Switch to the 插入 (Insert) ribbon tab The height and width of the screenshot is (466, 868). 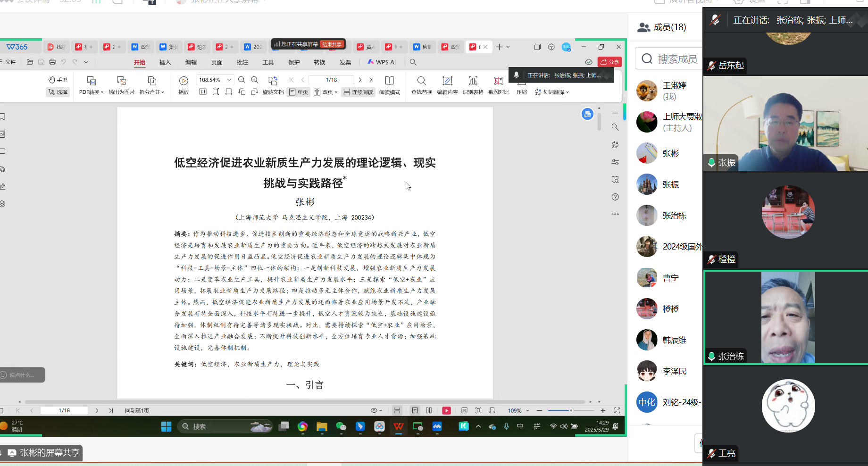click(x=165, y=62)
